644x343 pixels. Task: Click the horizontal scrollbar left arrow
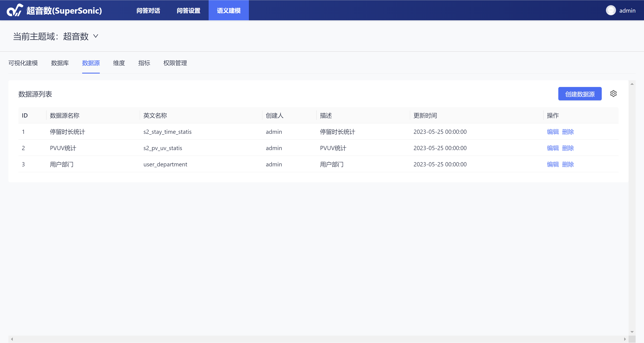tap(12, 339)
